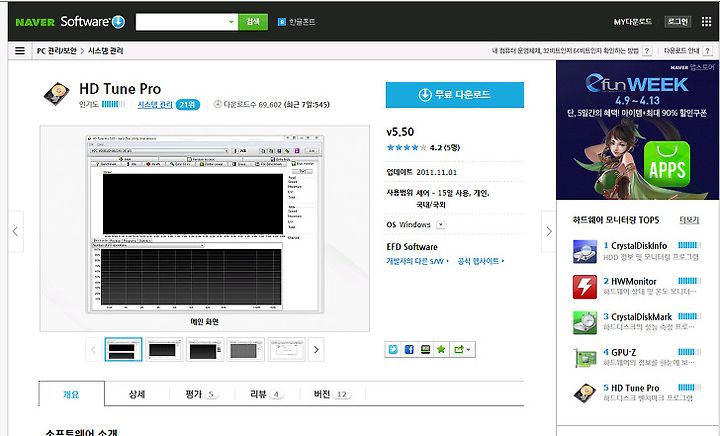Go to next software with right page arrow
Image resolution: width=720 pixels, height=436 pixels.
click(549, 231)
